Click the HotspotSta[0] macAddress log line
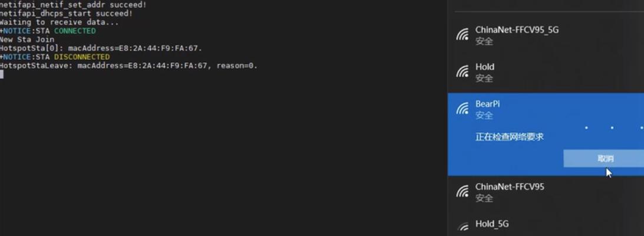644x236 pixels. (x=101, y=48)
